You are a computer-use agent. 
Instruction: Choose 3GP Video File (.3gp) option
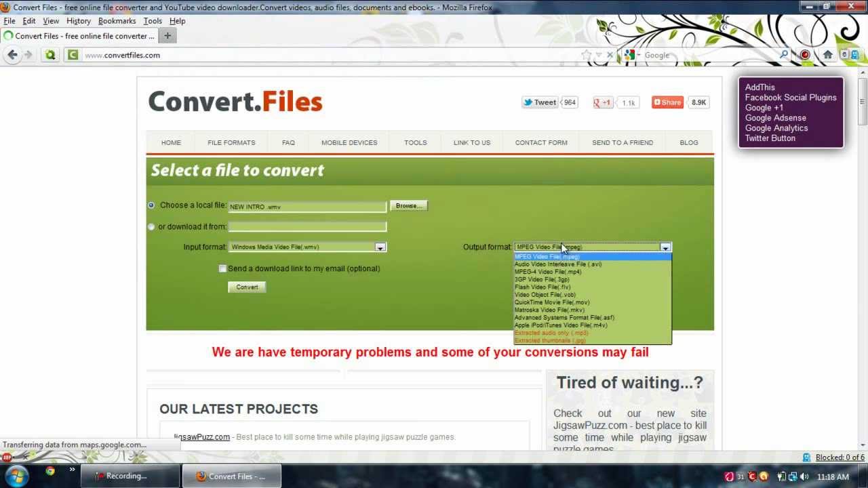coord(593,279)
